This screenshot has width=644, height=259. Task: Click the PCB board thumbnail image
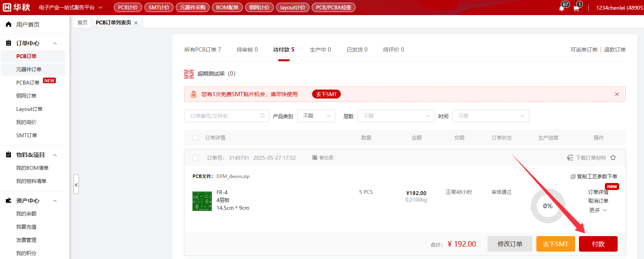coord(202,201)
